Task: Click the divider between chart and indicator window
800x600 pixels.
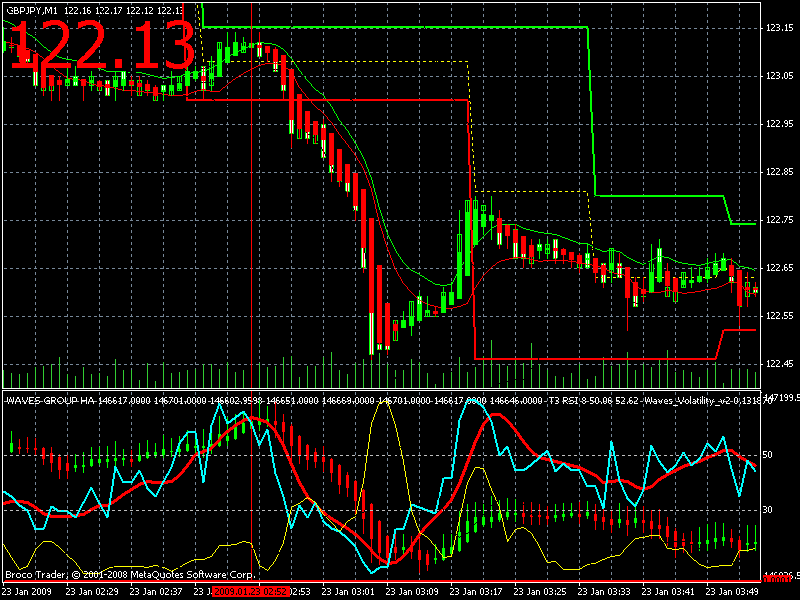Action: tap(382, 390)
